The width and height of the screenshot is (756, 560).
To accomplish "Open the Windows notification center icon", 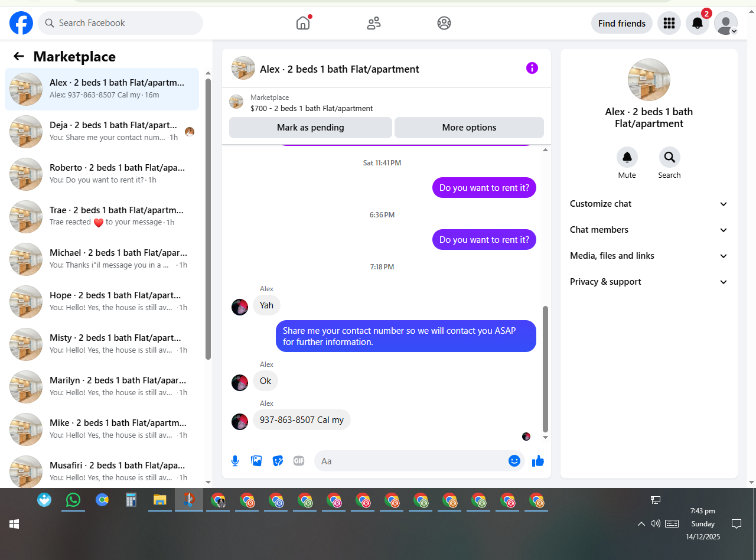I will (x=737, y=524).
